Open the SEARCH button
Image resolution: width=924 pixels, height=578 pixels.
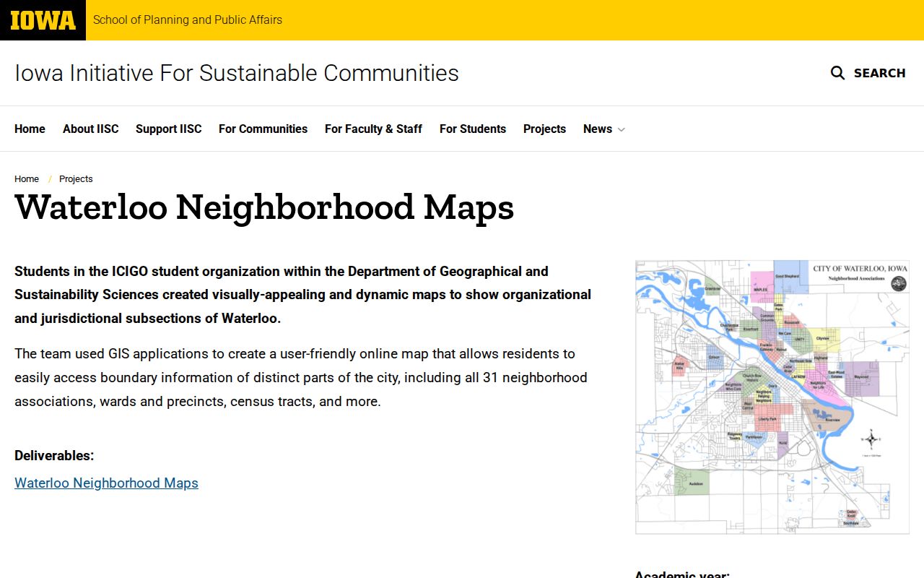click(x=868, y=73)
